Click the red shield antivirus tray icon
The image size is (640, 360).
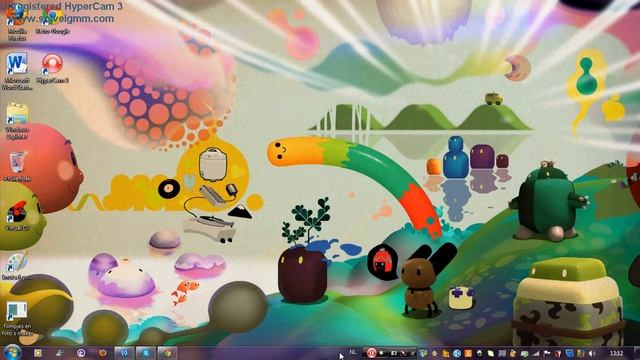click(x=558, y=353)
